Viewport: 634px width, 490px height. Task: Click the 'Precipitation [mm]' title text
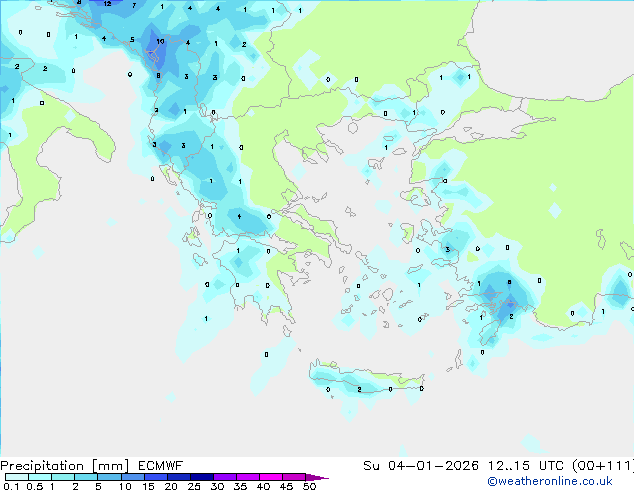point(65,466)
